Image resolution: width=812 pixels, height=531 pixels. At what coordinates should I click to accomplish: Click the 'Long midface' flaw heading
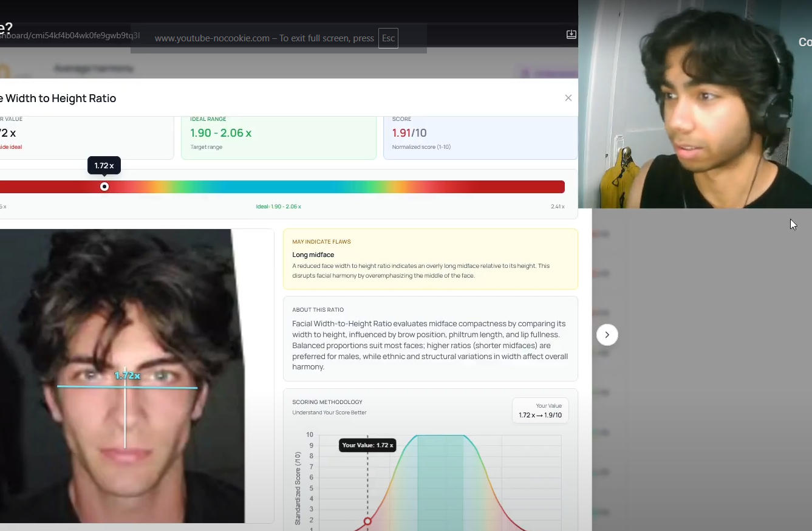[313, 255]
